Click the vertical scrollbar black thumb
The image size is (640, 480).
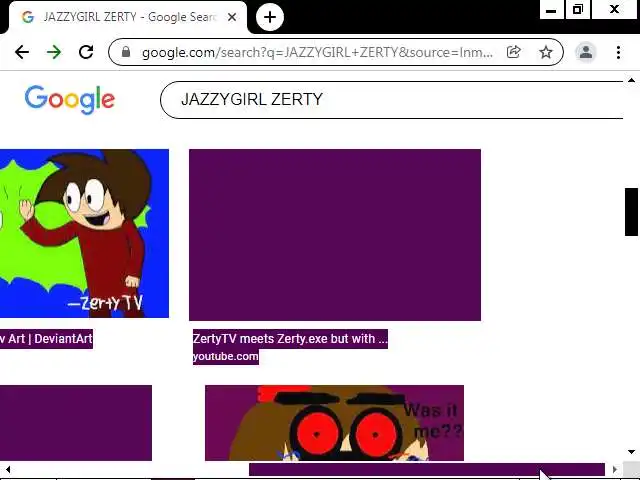tap(631, 212)
